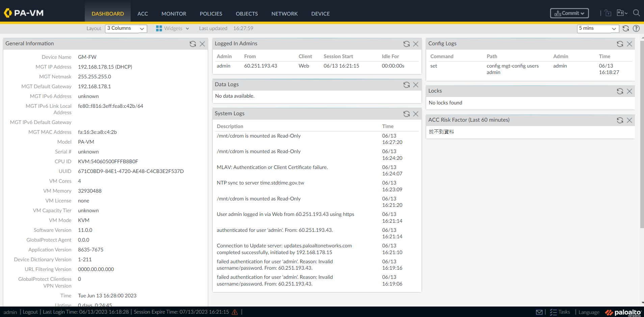644x317 pixels.
Task: Click the PA-VM logo icon
Action: (7, 13)
